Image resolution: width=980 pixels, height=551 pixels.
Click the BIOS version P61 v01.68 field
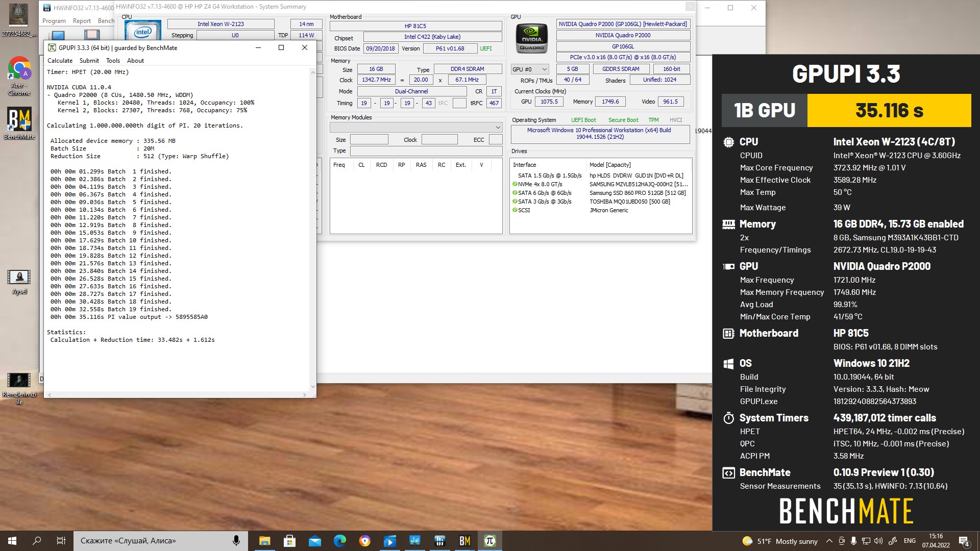click(x=450, y=48)
